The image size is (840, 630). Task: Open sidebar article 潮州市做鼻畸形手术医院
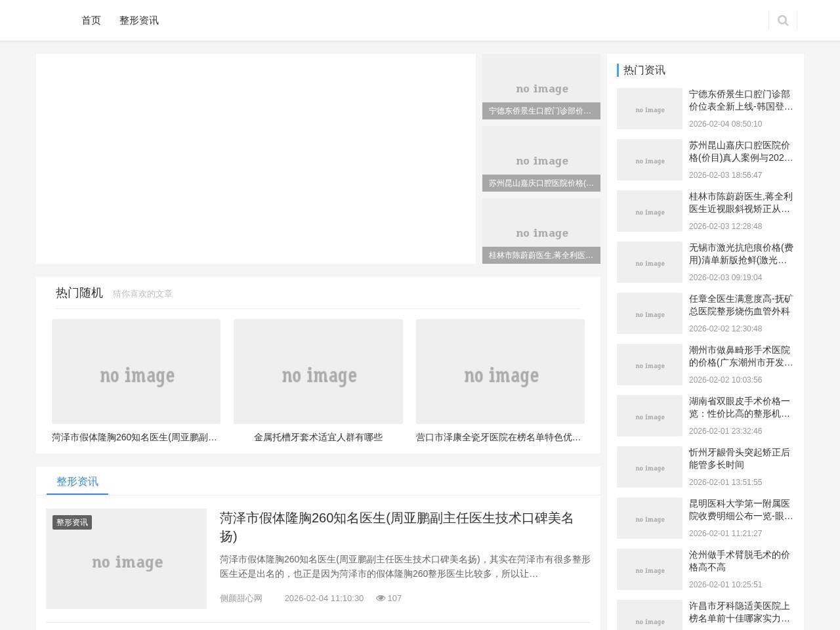[740, 356]
